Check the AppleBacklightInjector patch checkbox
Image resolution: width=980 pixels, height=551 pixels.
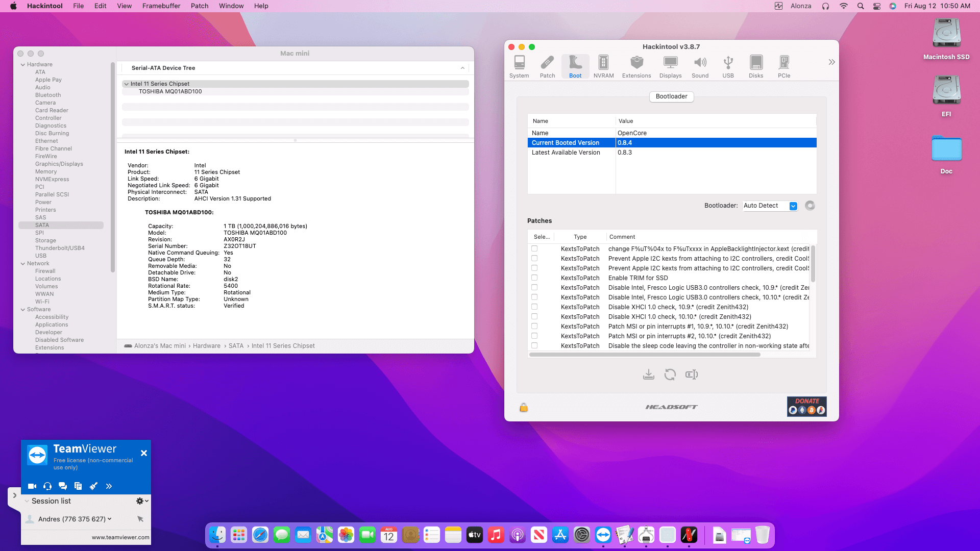(x=534, y=248)
